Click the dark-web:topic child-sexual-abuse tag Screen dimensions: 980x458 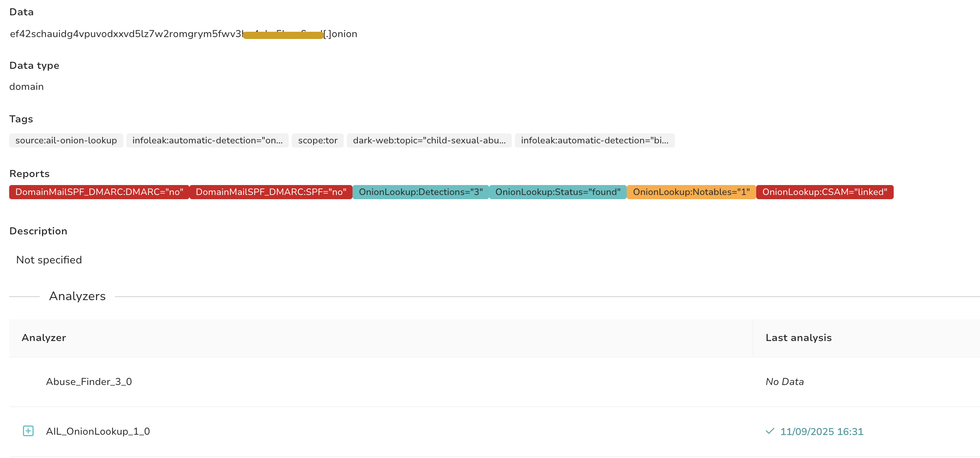coord(429,140)
